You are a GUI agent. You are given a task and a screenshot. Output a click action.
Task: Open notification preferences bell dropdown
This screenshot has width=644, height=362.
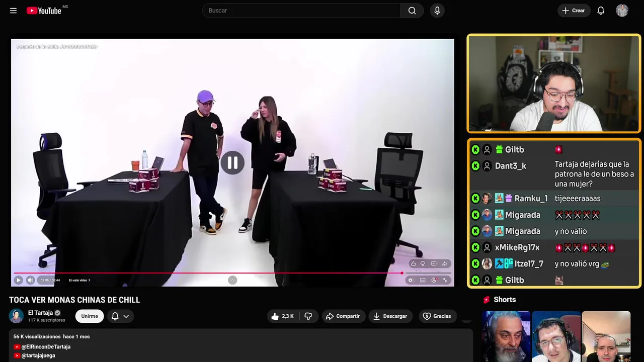[x=120, y=316]
